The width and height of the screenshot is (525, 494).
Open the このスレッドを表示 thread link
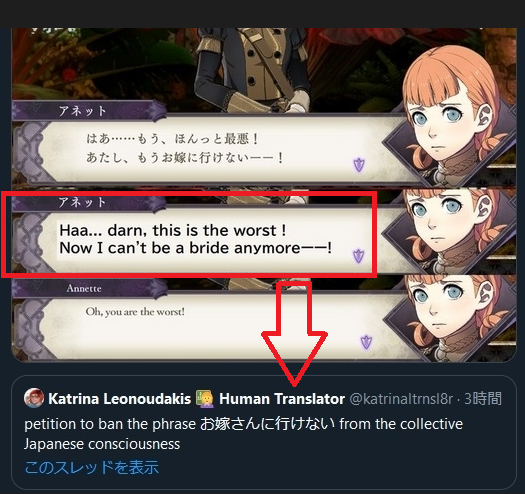[x=92, y=467]
